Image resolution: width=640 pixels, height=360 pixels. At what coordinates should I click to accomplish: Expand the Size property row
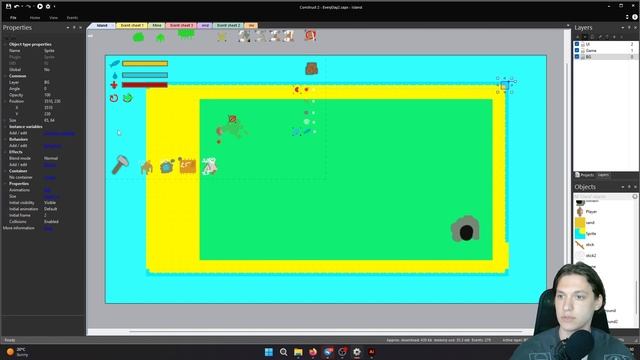click(x=5, y=120)
